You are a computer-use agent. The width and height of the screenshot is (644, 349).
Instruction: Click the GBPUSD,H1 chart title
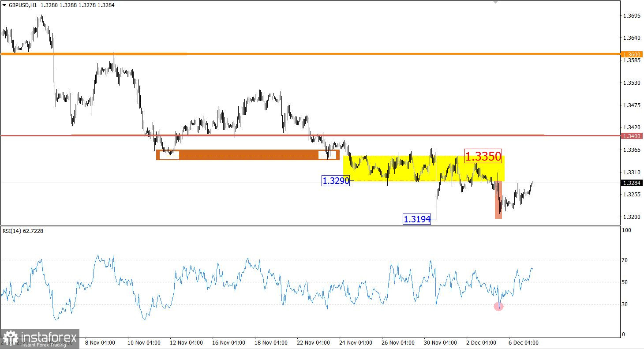coord(23,5)
